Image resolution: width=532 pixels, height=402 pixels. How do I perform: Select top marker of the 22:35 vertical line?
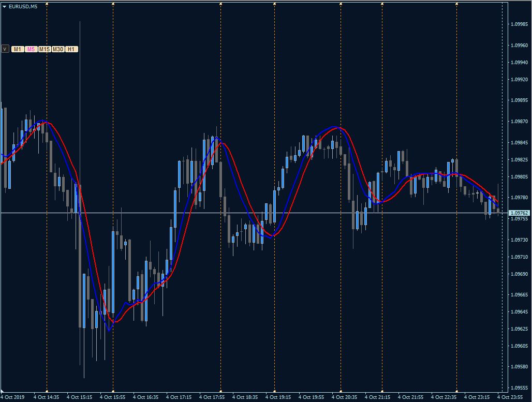tap(456, 4)
